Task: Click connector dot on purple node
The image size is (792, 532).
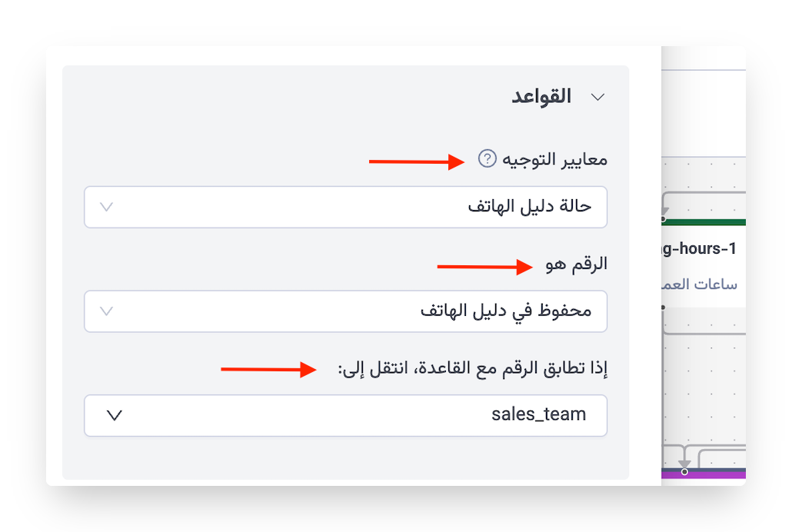Action: click(684, 471)
